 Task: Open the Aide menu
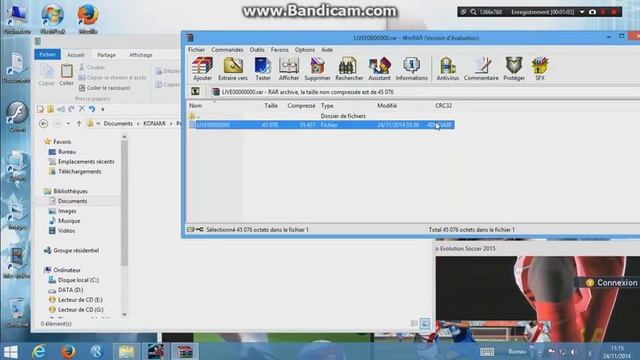point(327,50)
